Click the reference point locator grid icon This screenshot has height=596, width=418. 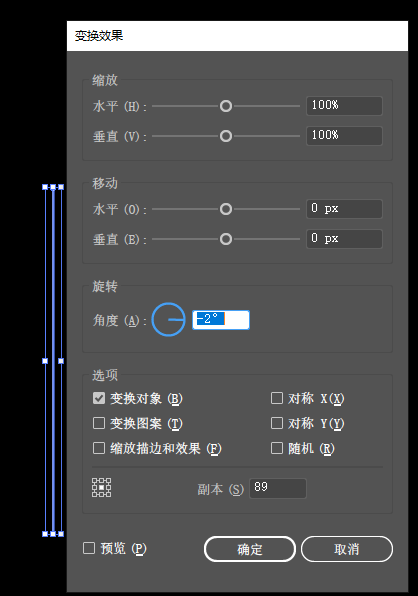pyautogui.click(x=101, y=487)
